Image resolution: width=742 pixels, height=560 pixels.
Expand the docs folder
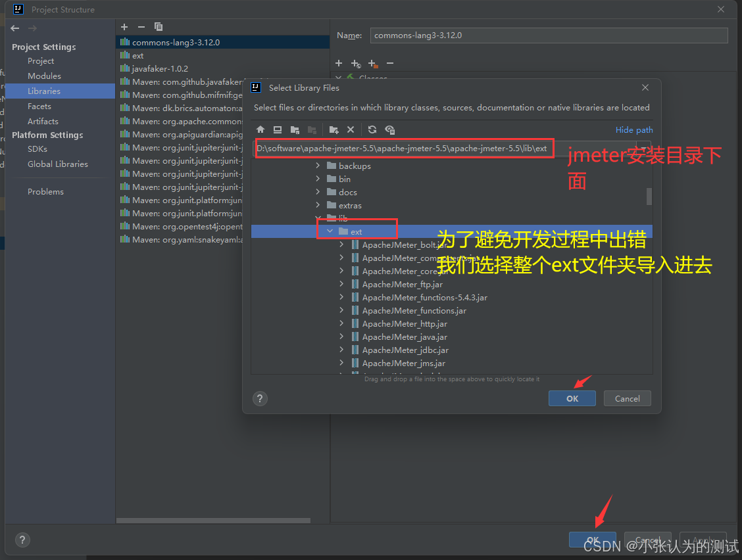(318, 192)
